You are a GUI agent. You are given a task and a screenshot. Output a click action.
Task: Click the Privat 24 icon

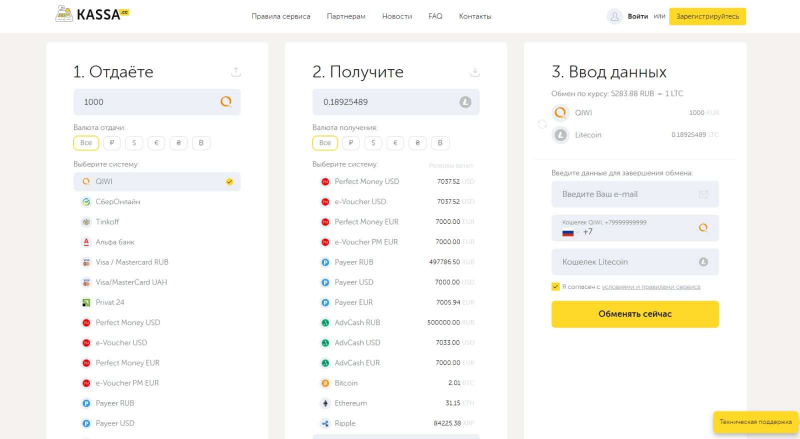pos(86,302)
